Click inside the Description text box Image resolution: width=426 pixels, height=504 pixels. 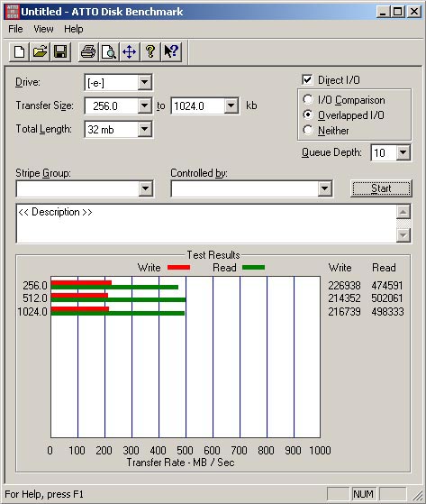coord(206,224)
